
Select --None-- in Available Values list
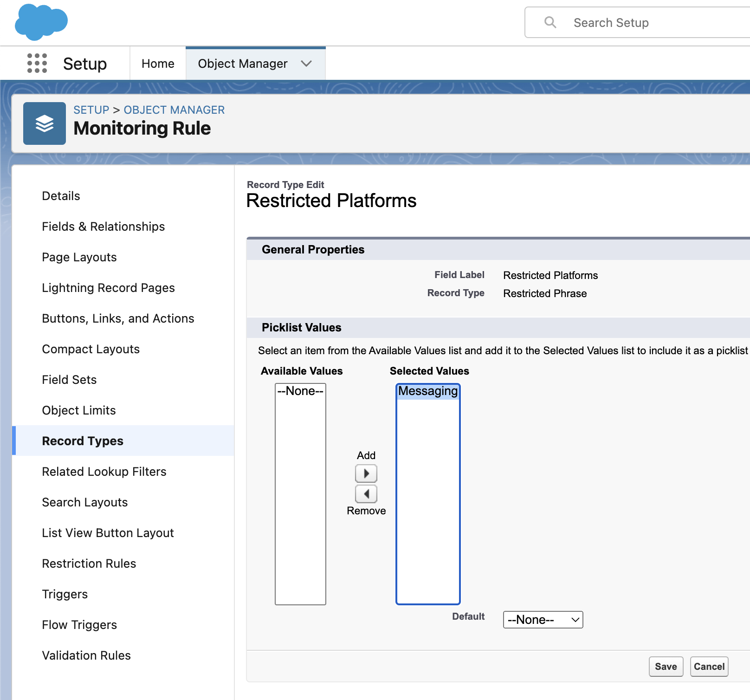(x=300, y=391)
